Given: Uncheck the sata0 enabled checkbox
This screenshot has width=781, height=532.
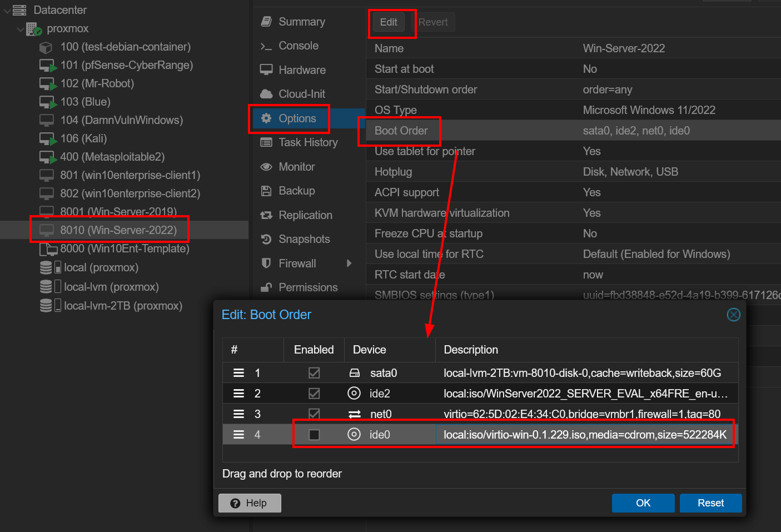Looking at the screenshot, I should click(314, 373).
